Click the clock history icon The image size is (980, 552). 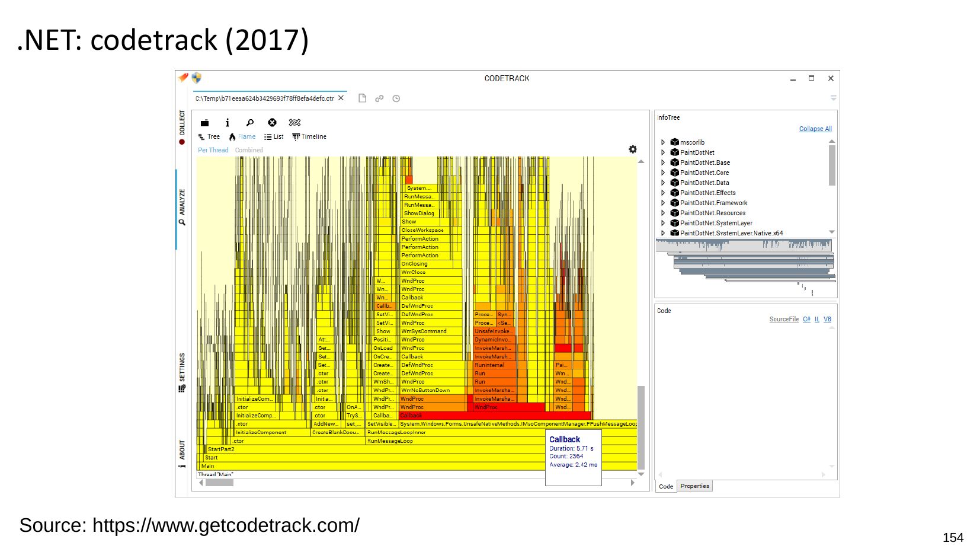pyautogui.click(x=396, y=98)
